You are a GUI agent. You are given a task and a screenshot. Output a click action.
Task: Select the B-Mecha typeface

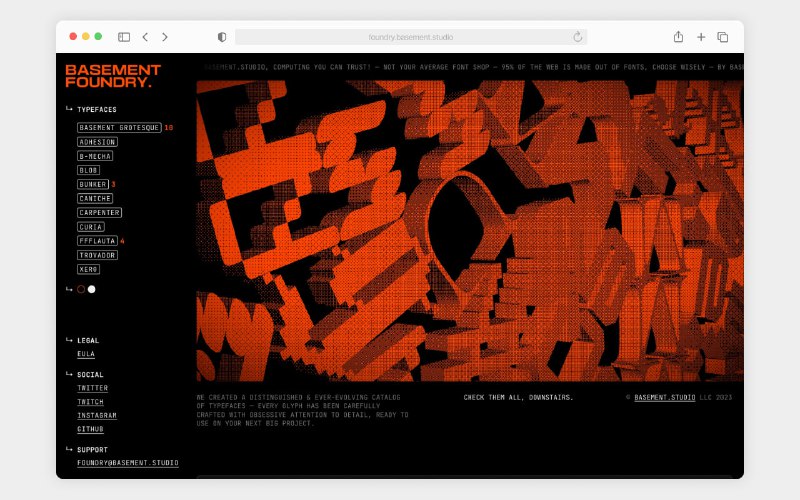pos(95,156)
